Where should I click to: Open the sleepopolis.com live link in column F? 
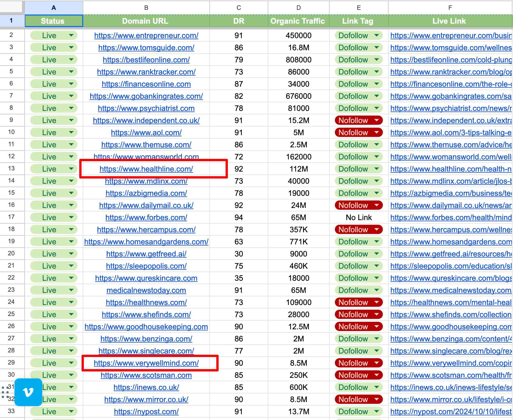tap(451, 266)
